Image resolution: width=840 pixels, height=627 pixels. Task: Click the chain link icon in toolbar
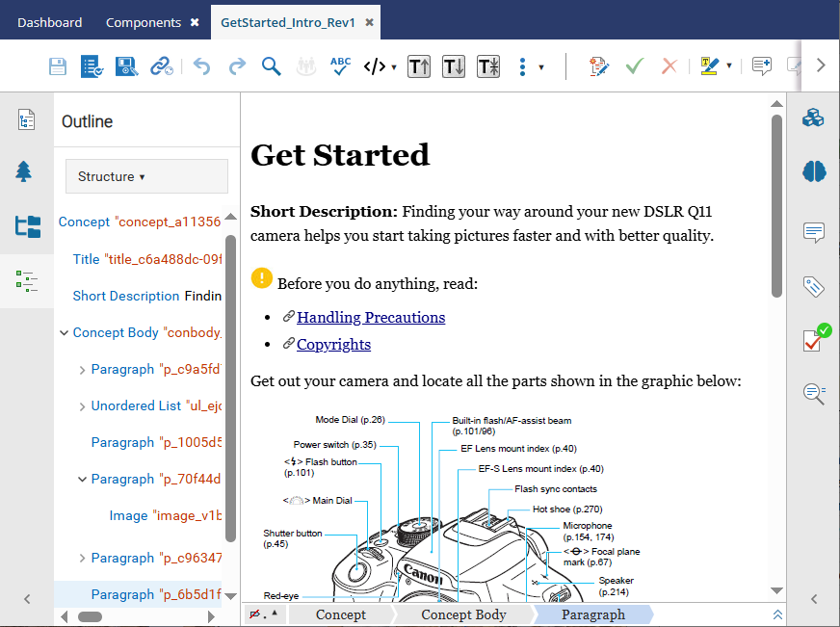[161, 66]
